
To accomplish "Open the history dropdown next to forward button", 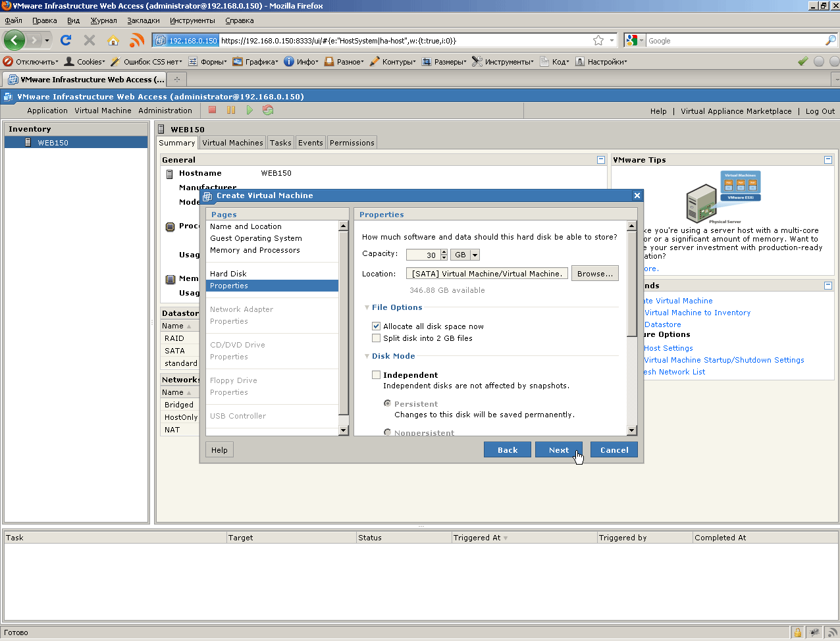I will (x=47, y=40).
